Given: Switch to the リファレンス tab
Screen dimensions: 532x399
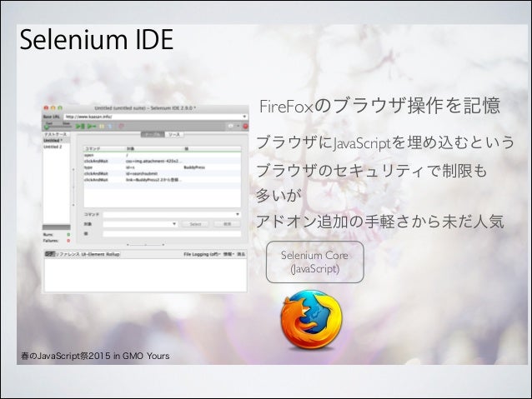Looking at the screenshot, I should (x=68, y=254).
